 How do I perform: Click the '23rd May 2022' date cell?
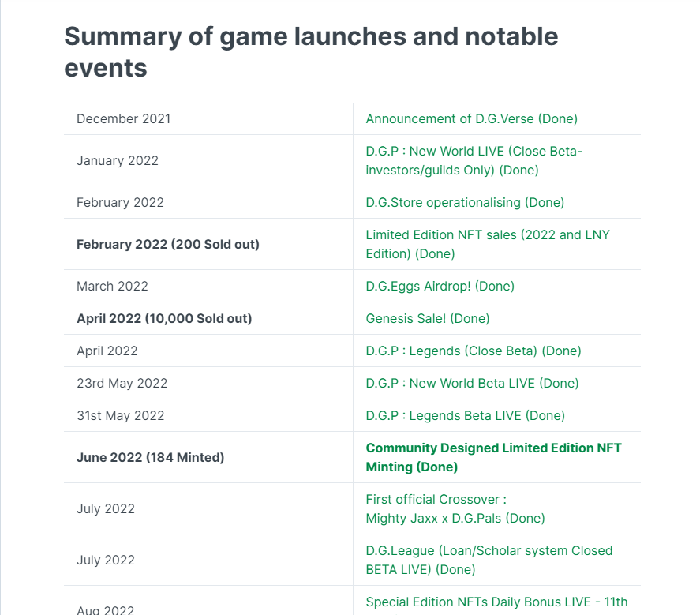pyautogui.click(x=122, y=384)
